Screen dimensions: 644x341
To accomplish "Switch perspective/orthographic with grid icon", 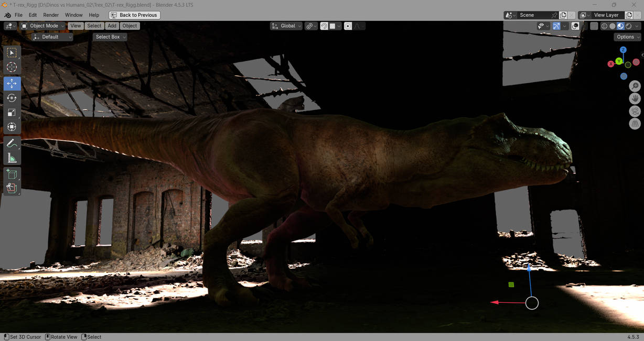I will (635, 124).
